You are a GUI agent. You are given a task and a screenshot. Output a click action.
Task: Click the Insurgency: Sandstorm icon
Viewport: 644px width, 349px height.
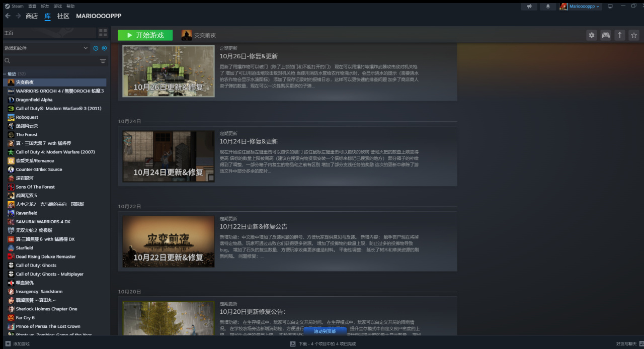pos(11,291)
